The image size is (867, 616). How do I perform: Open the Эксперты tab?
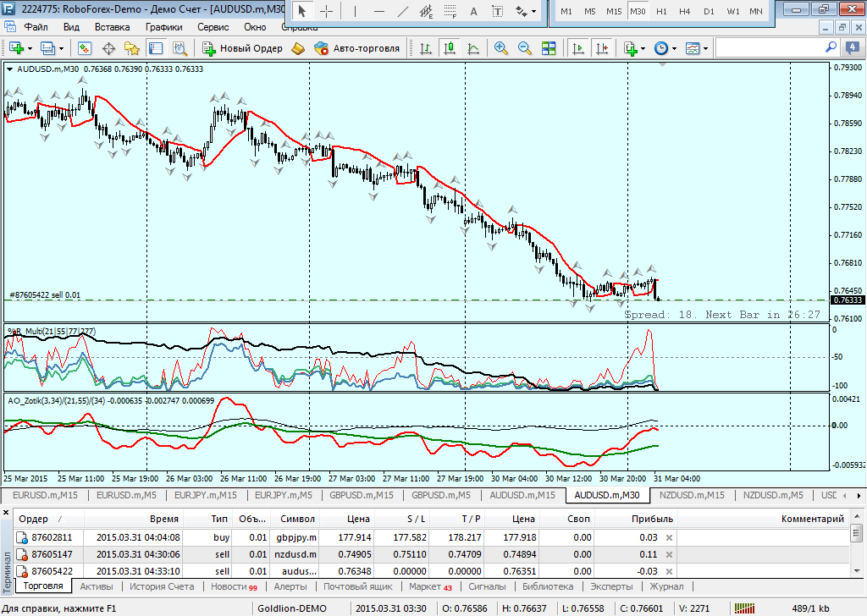(611, 586)
